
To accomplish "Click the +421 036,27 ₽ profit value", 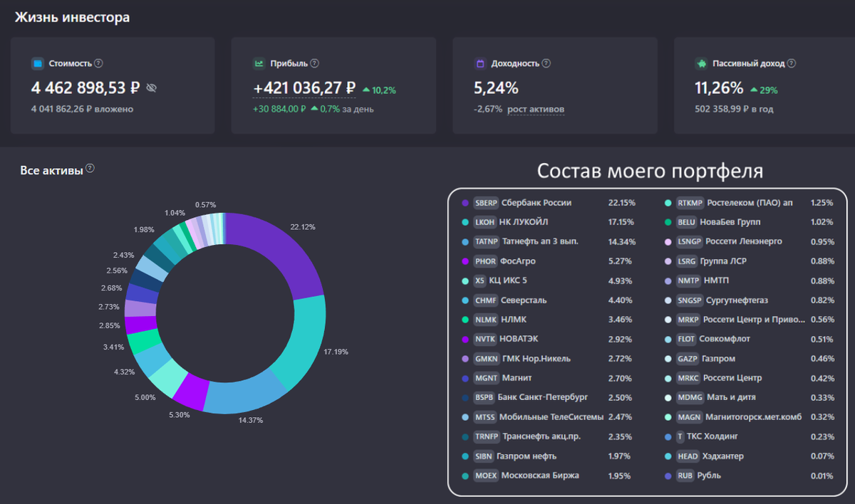I will pos(304,88).
